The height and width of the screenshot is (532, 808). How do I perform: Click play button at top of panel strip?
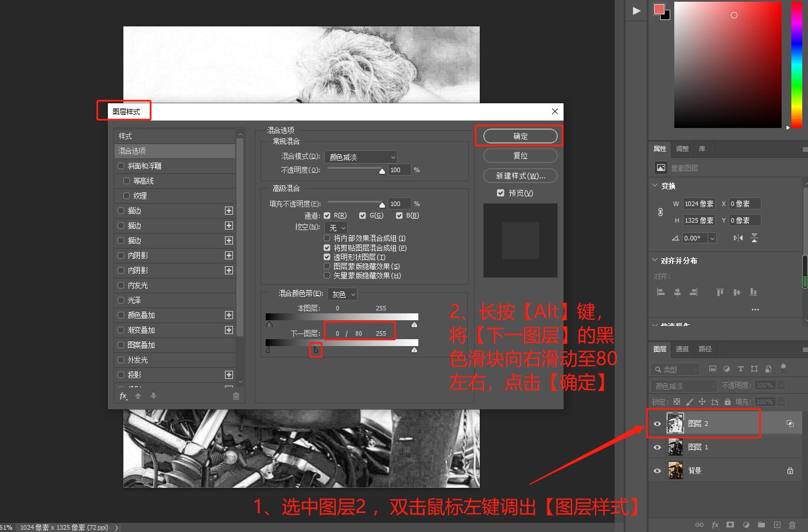coord(636,10)
